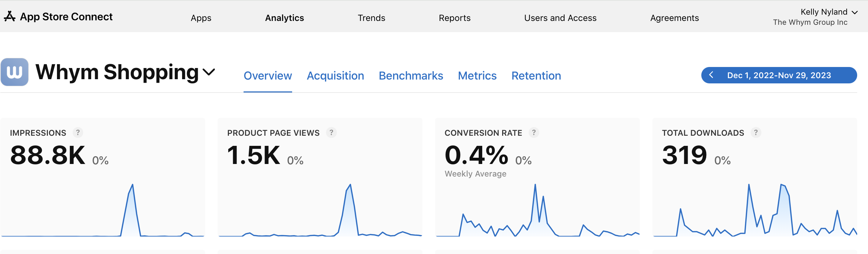Click the Product Page Views sparkline chart

[x=320, y=210]
